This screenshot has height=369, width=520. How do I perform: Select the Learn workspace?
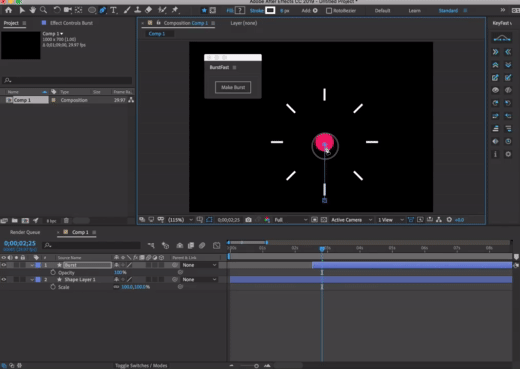click(415, 11)
